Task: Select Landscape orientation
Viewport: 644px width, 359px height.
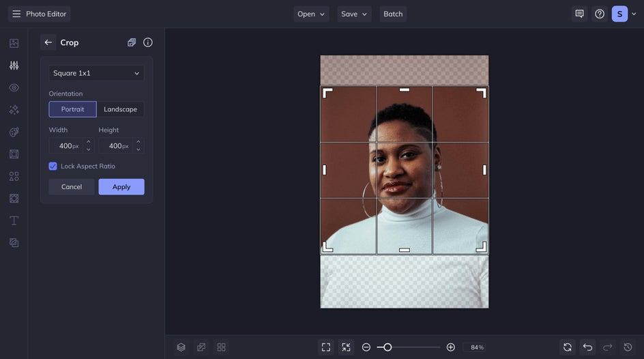Action: pos(120,109)
